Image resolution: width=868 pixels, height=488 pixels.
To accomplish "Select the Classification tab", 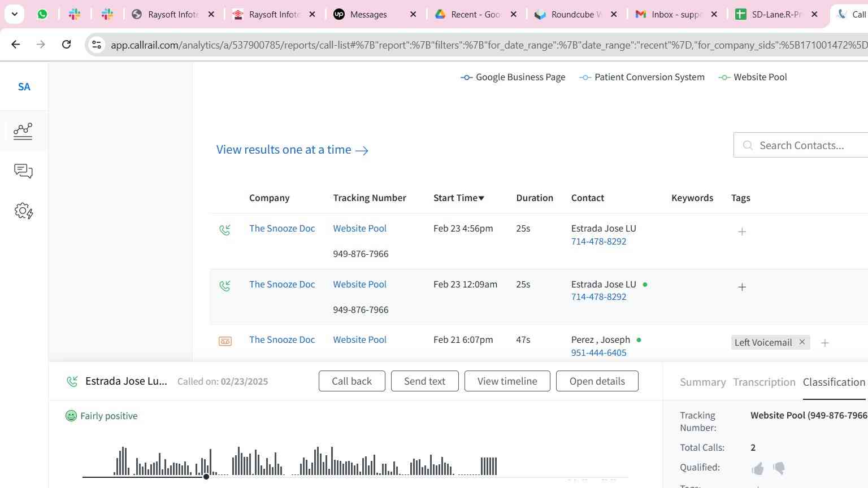I will pyautogui.click(x=834, y=382).
